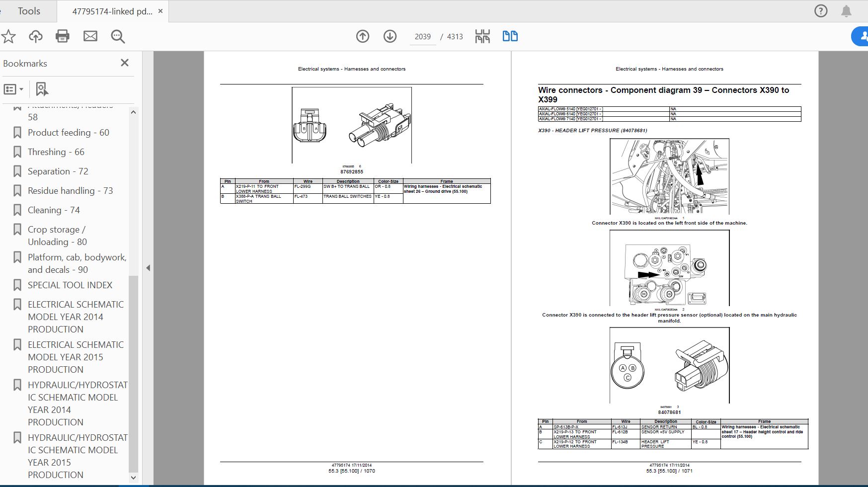Click the FL-613J wire cell
The height and width of the screenshot is (487, 868).
(x=625, y=427)
